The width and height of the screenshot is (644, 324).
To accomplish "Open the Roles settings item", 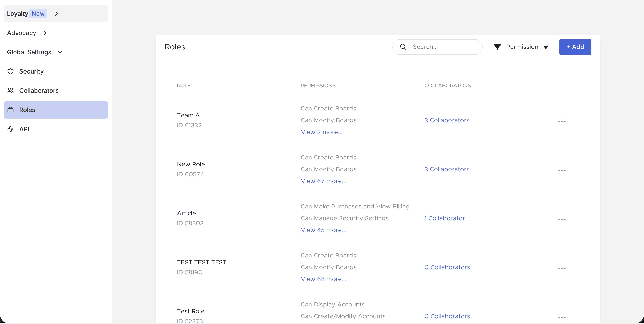I will click(x=56, y=110).
